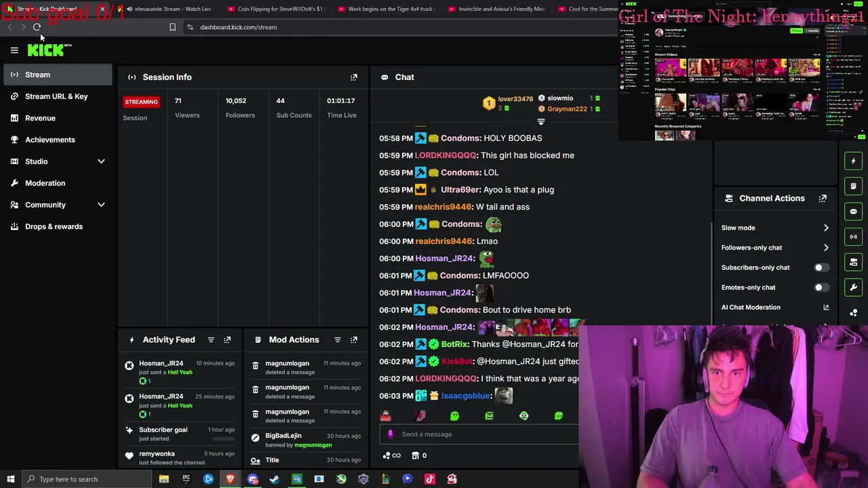Toggle broadcast signal widget in right rail
Screen dimensions: 868x488
tap(854, 237)
